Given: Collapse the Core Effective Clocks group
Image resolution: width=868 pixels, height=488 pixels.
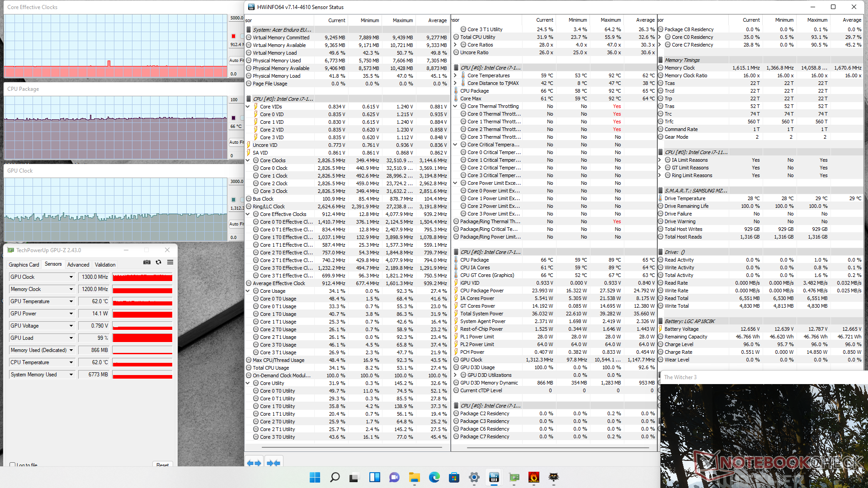Looking at the screenshot, I should click(x=248, y=214).
